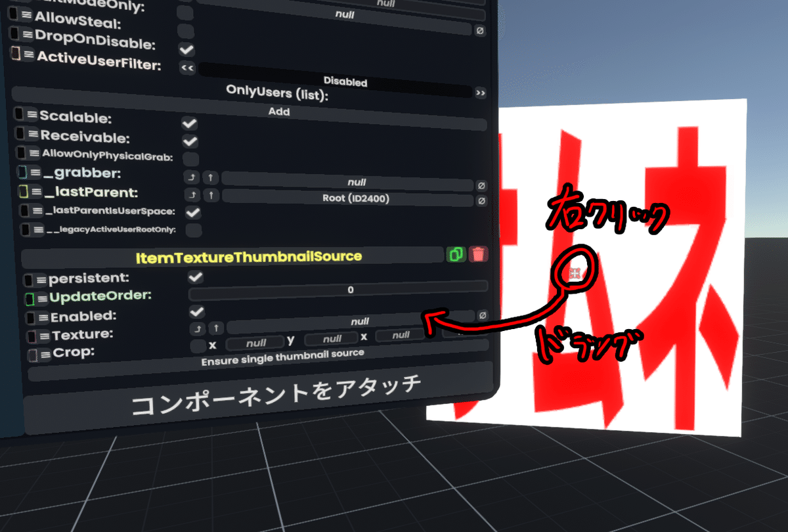This screenshot has width=788, height=532.
Task: Open the lines menu icon beside Texture
Action: [44, 336]
